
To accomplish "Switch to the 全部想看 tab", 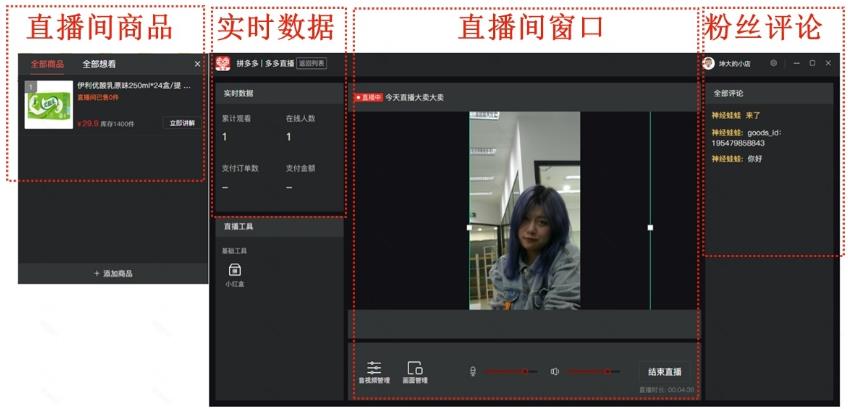I will click(x=99, y=64).
